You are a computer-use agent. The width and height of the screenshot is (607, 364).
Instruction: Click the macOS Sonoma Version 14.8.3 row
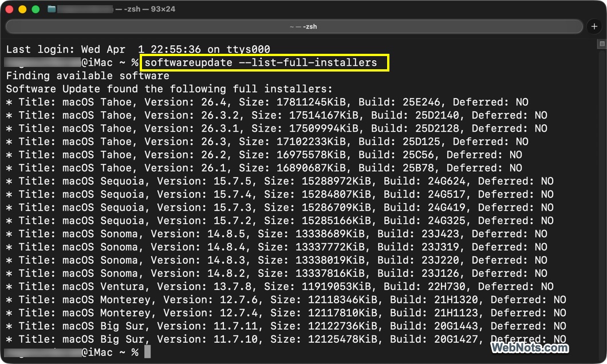pyautogui.click(x=277, y=260)
